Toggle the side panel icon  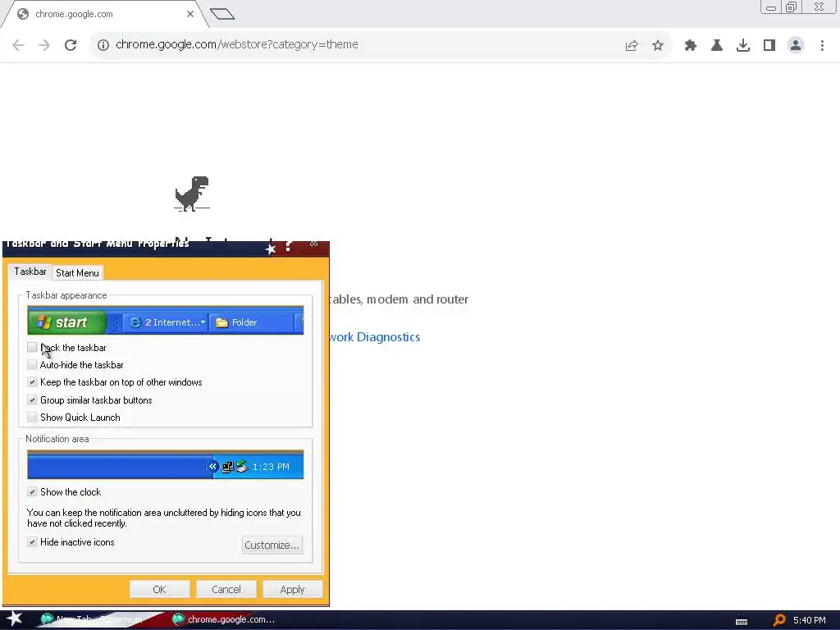click(x=769, y=46)
